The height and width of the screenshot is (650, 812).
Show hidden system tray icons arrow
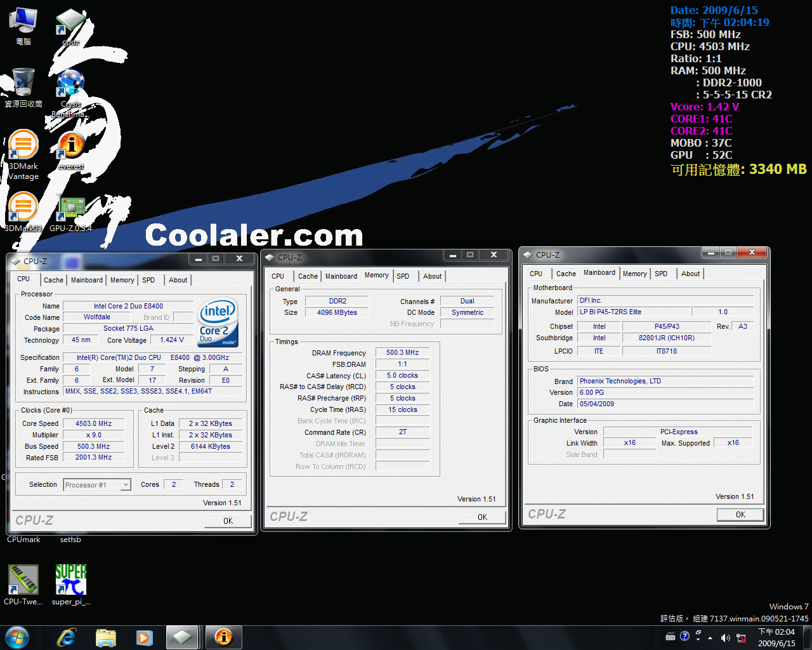[710, 637]
